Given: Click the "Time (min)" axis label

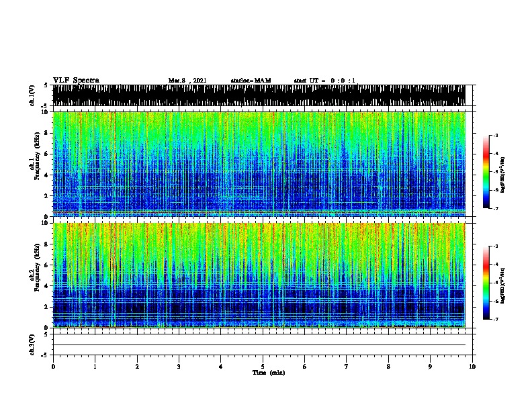Looking at the screenshot, I should click(x=269, y=373).
